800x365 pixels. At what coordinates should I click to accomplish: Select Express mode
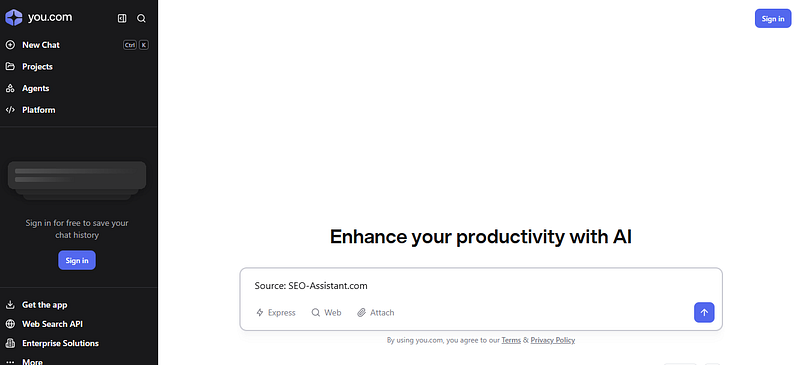276,312
